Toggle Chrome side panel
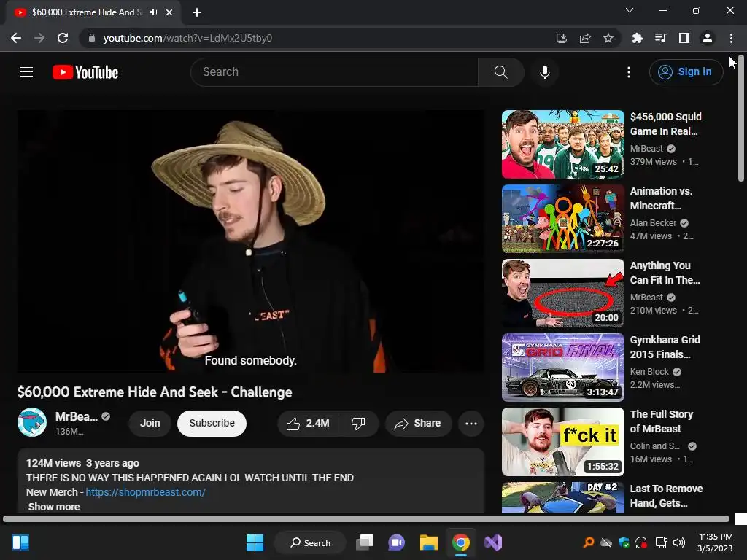Image resolution: width=747 pixels, height=560 pixels. (x=684, y=38)
